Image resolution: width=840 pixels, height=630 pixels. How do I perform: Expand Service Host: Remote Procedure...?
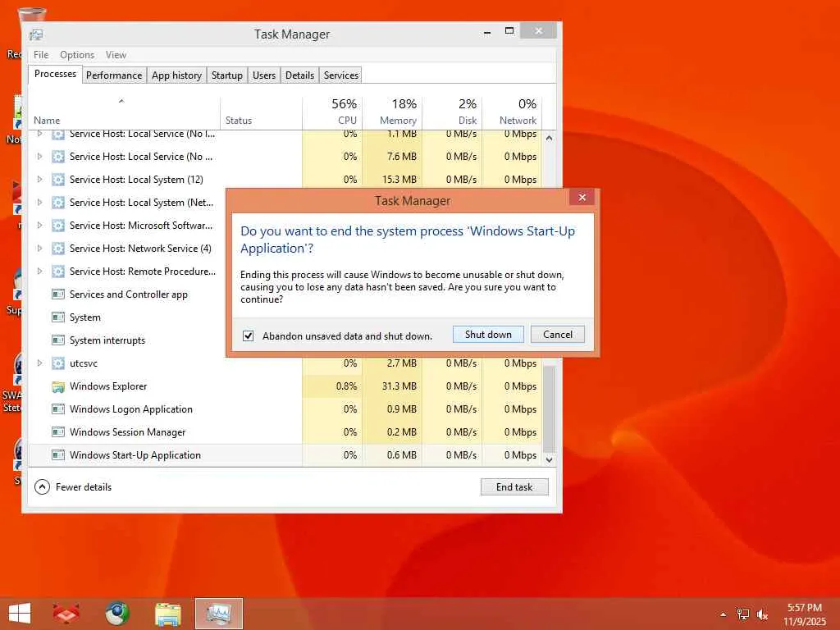[39, 272]
